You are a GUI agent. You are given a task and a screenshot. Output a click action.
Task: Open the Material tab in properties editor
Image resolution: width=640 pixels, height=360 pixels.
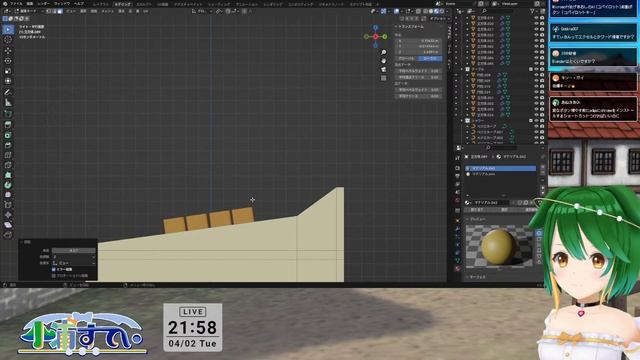pos(458,269)
